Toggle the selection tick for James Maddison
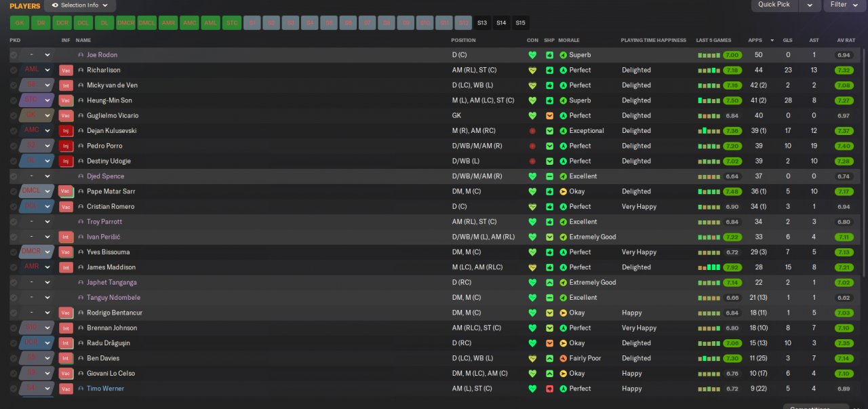The height and width of the screenshot is (409, 868). [14, 267]
